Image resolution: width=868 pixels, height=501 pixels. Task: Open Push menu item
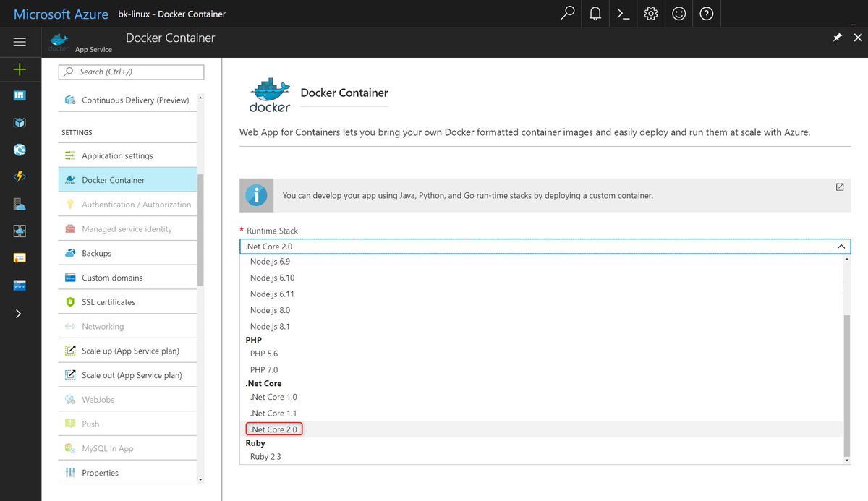point(127,424)
